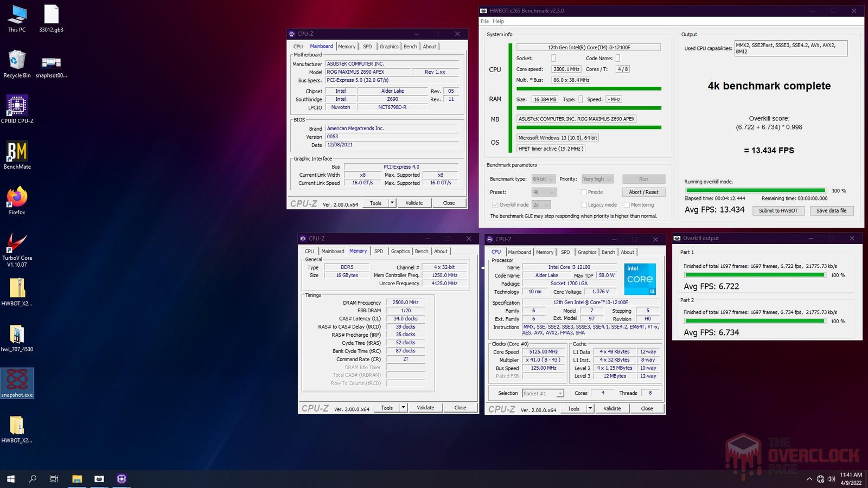
Task: Open File Explorer from the taskbar
Action: tap(77, 479)
